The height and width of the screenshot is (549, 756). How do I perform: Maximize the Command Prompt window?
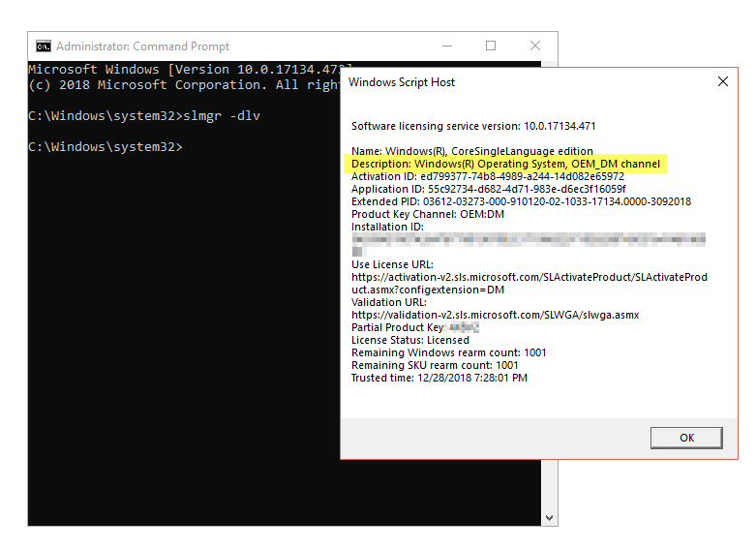pyautogui.click(x=491, y=46)
